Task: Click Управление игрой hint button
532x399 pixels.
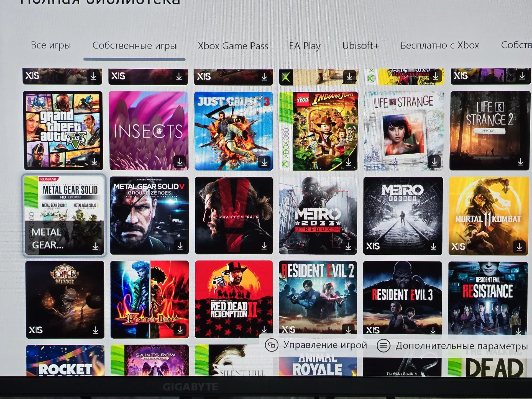Action: point(316,345)
